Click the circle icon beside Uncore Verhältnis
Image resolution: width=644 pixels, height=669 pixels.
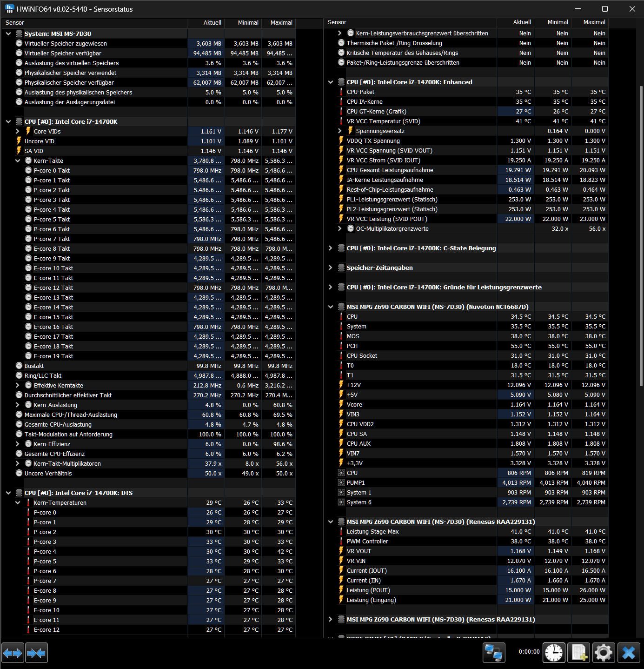click(x=19, y=473)
